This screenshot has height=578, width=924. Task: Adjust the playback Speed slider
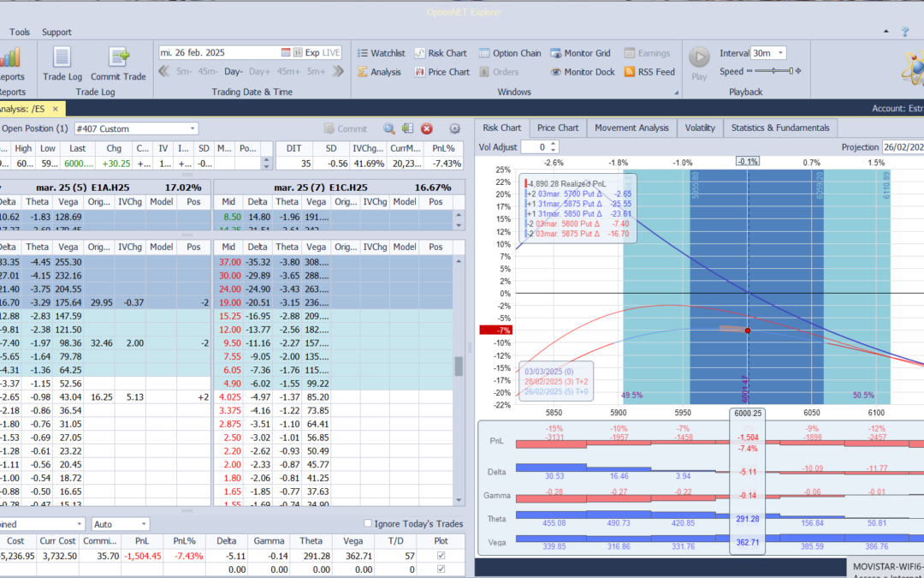click(x=773, y=71)
